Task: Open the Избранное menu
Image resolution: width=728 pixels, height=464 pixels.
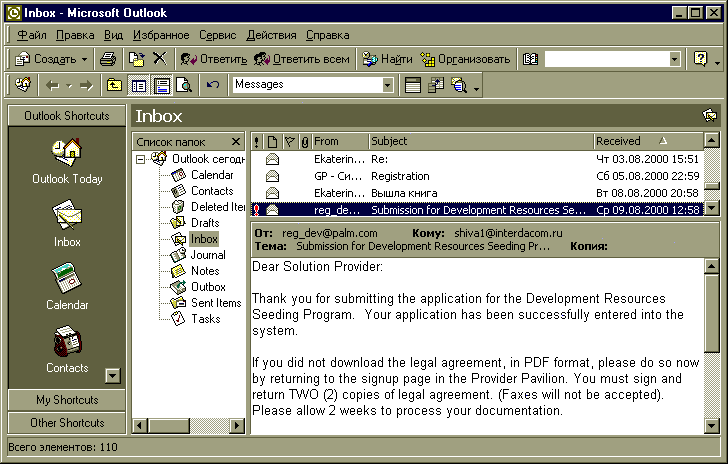Action: pos(161,35)
